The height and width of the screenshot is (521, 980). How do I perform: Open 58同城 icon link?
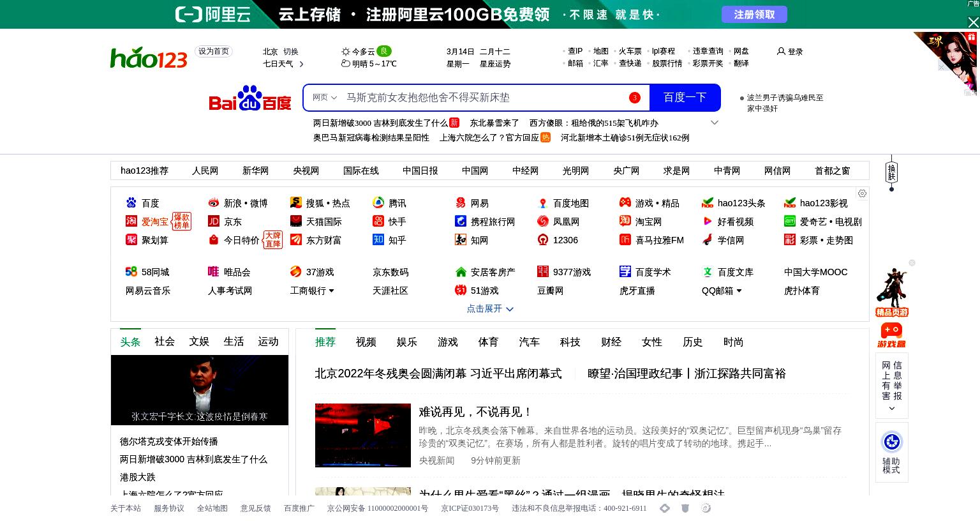click(131, 271)
